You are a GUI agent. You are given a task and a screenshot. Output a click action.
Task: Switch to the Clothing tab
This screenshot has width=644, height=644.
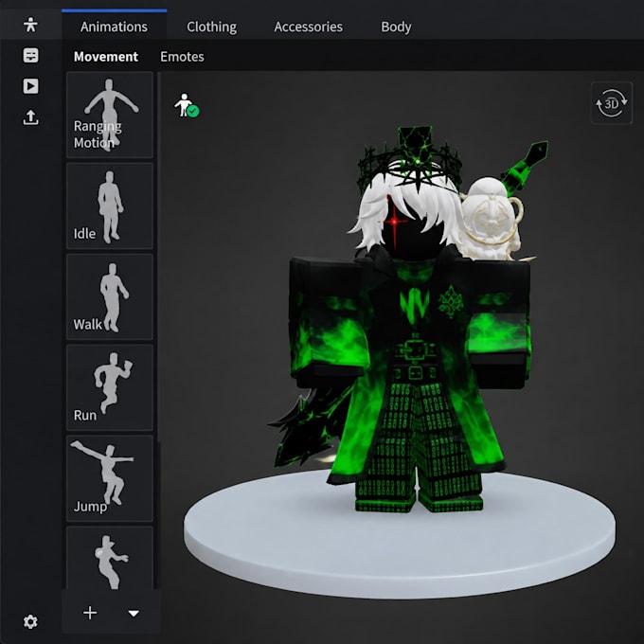tap(211, 27)
